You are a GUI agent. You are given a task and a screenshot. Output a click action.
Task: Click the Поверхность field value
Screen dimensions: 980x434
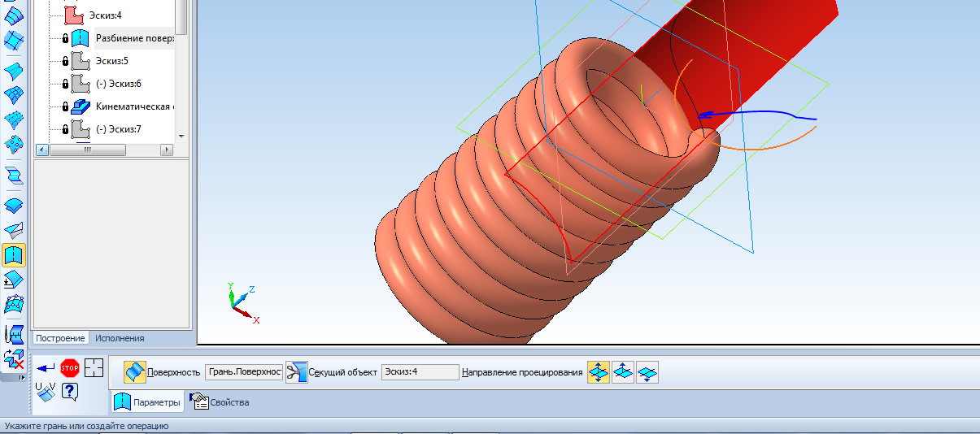point(244,372)
